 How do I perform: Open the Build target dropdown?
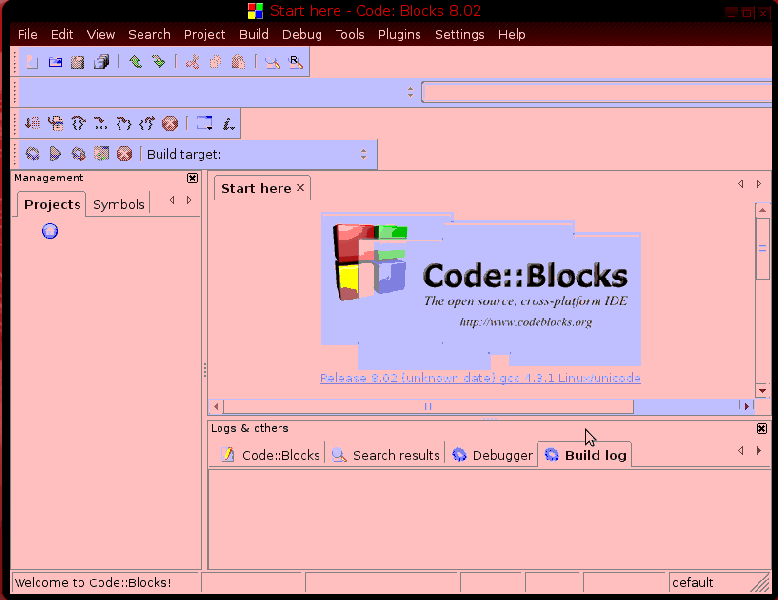[363, 154]
